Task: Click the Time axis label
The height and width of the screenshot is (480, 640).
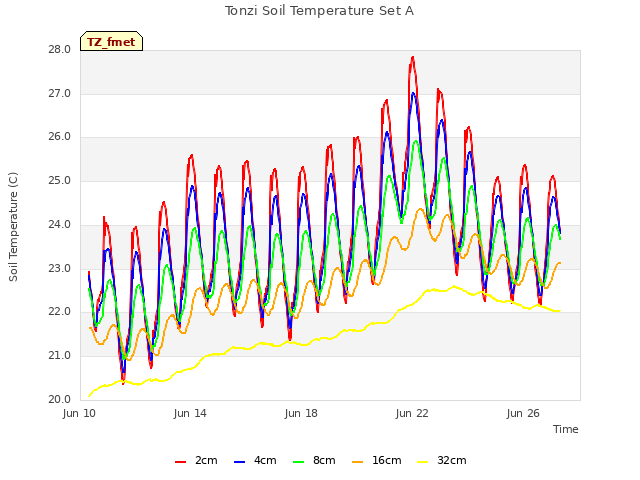Action: click(x=566, y=429)
